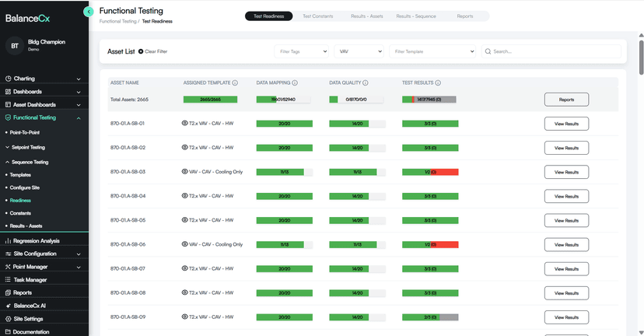Click info icon next to Assigned Template

(235, 82)
